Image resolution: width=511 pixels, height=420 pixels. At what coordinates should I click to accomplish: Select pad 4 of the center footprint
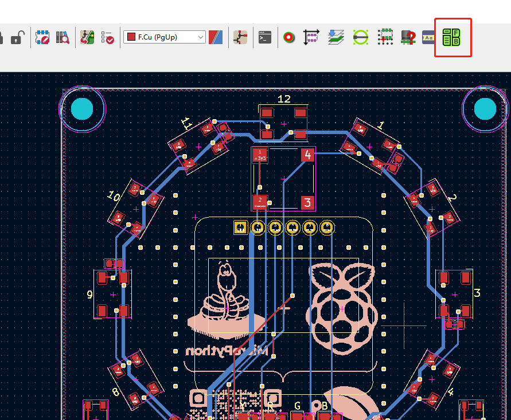point(307,155)
